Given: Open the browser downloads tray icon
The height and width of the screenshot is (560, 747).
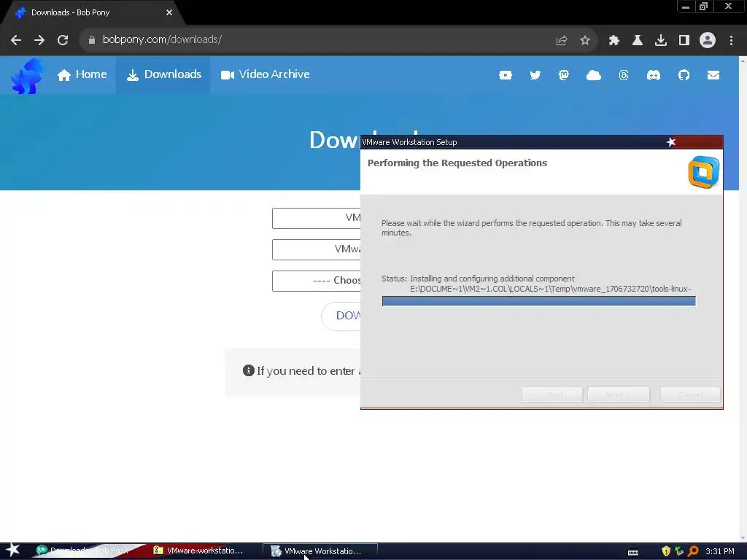Looking at the screenshot, I should [x=661, y=41].
